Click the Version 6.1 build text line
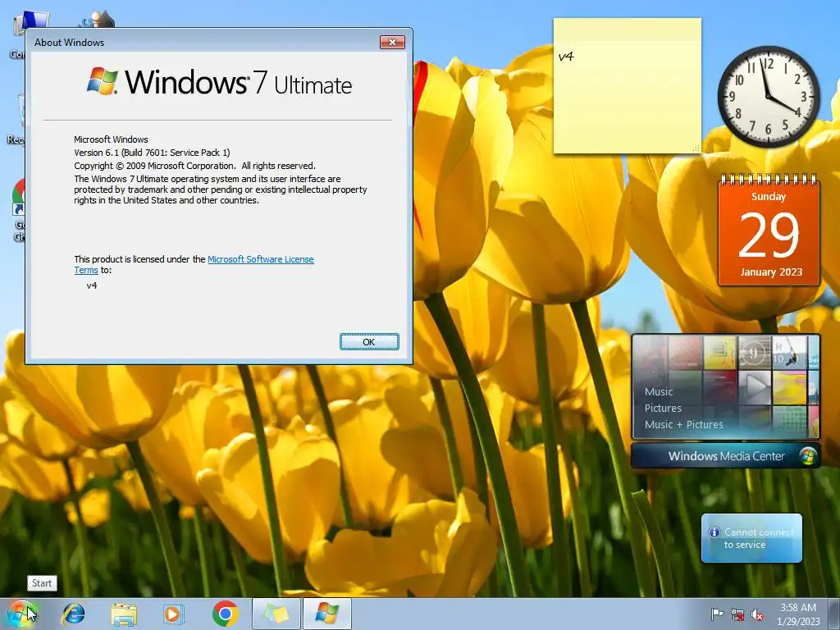 (152, 153)
